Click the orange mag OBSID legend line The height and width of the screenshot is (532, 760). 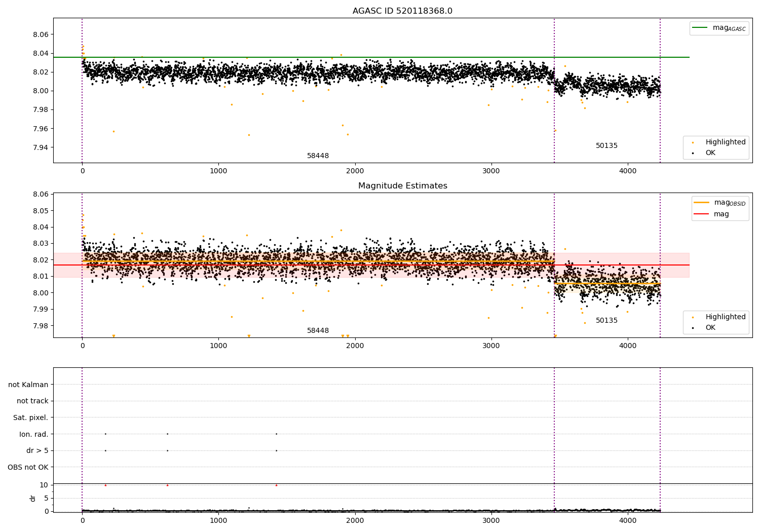[702, 203]
